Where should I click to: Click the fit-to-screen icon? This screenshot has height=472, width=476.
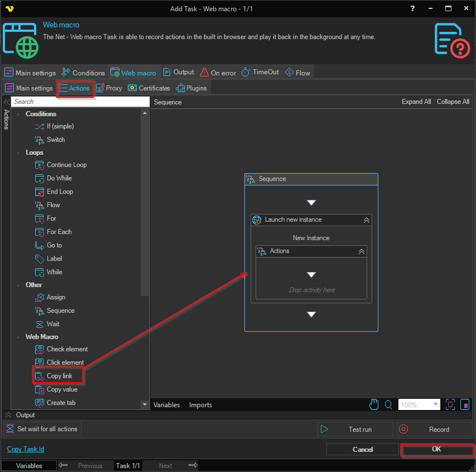(x=450, y=404)
